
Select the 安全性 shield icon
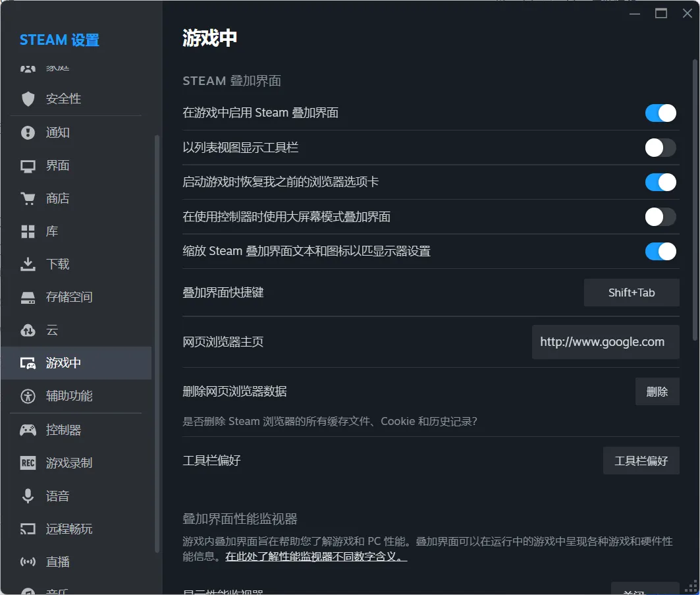point(27,99)
